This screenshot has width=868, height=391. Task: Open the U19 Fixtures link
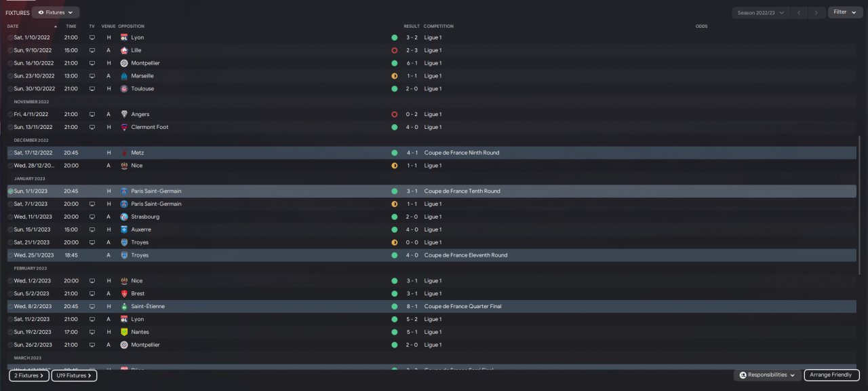click(x=74, y=375)
